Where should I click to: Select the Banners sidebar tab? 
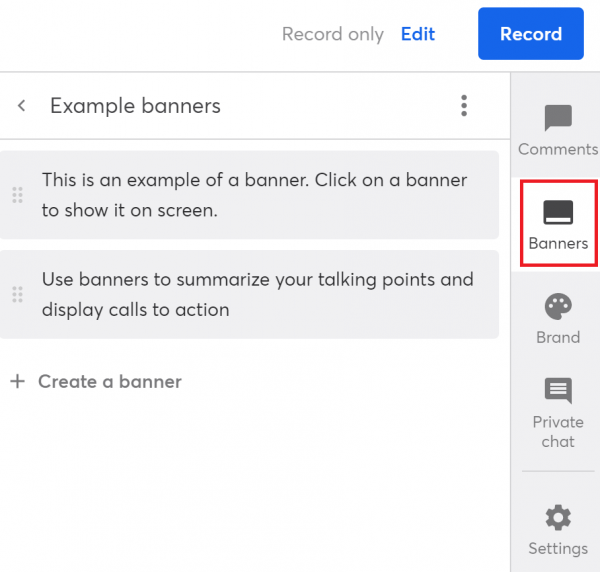click(558, 223)
